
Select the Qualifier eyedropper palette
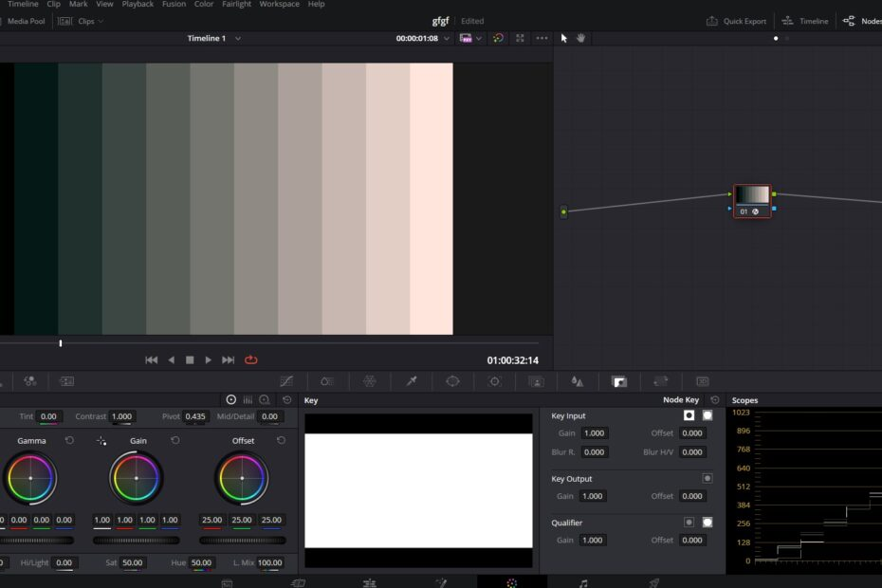point(411,381)
